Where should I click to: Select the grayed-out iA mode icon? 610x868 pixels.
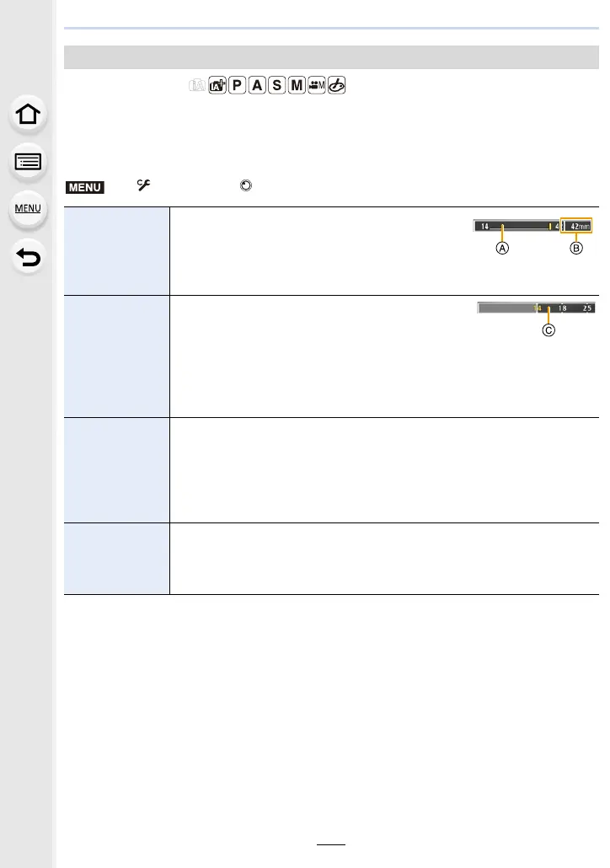coord(197,85)
